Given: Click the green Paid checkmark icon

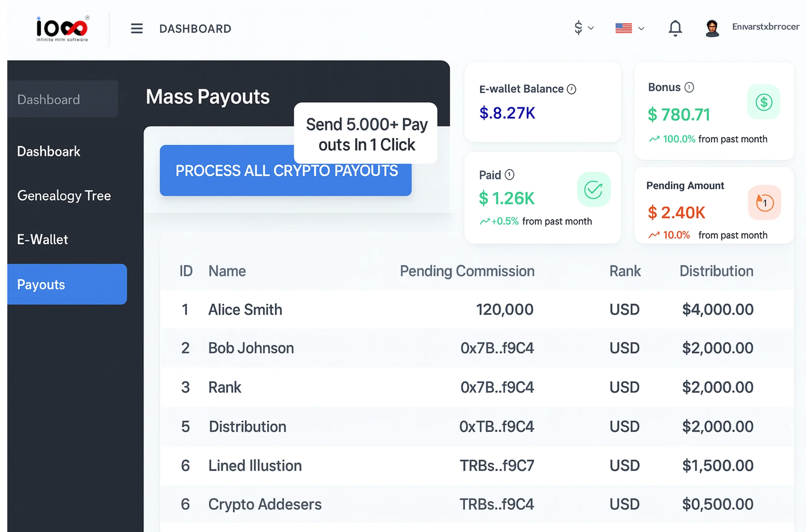Looking at the screenshot, I should [x=593, y=190].
